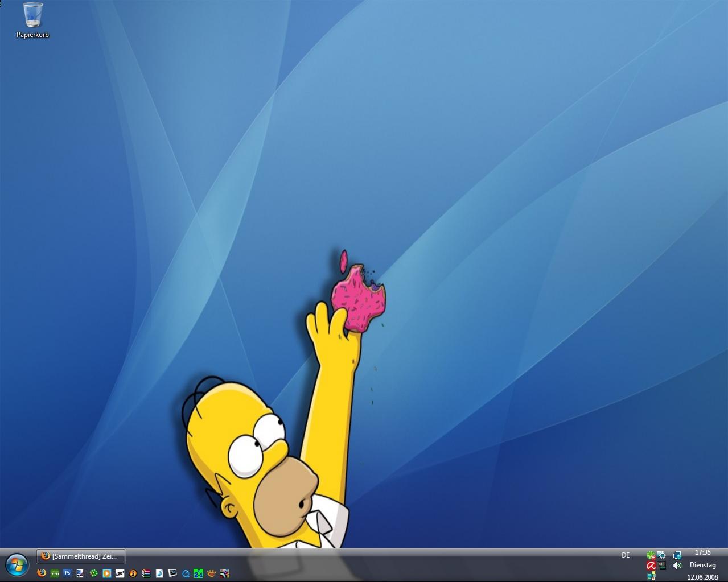The width and height of the screenshot is (728, 582).
Task: Open ICQ flower tray icon
Action: coord(651,555)
